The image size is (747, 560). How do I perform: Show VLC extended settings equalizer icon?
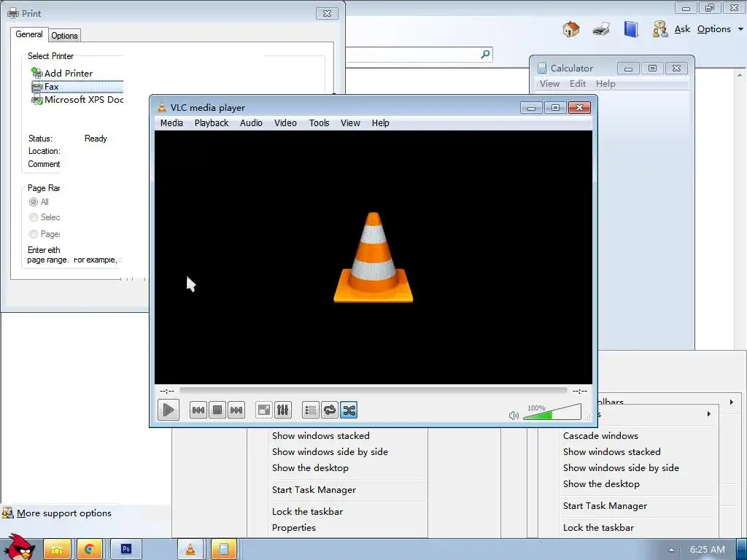[x=283, y=410]
